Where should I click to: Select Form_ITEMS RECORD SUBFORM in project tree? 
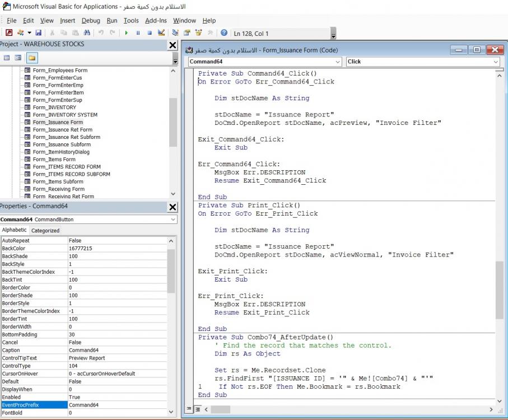click(x=71, y=174)
